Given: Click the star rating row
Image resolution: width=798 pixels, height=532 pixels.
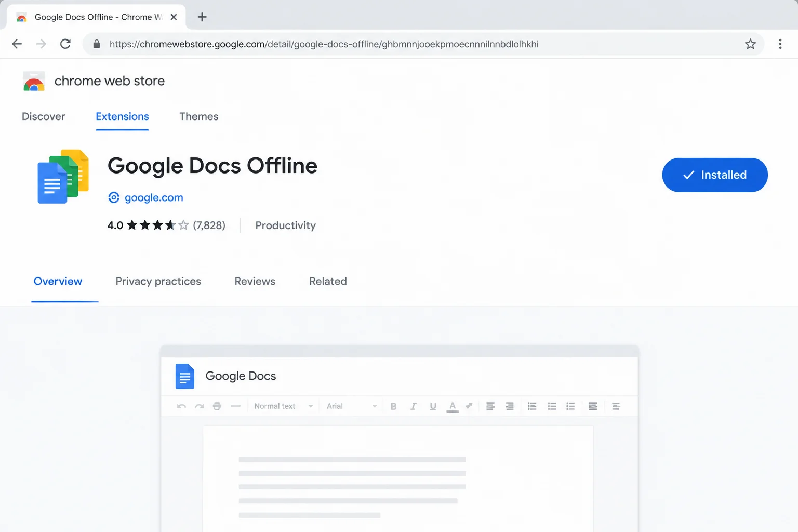Looking at the screenshot, I should tap(158, 225).
